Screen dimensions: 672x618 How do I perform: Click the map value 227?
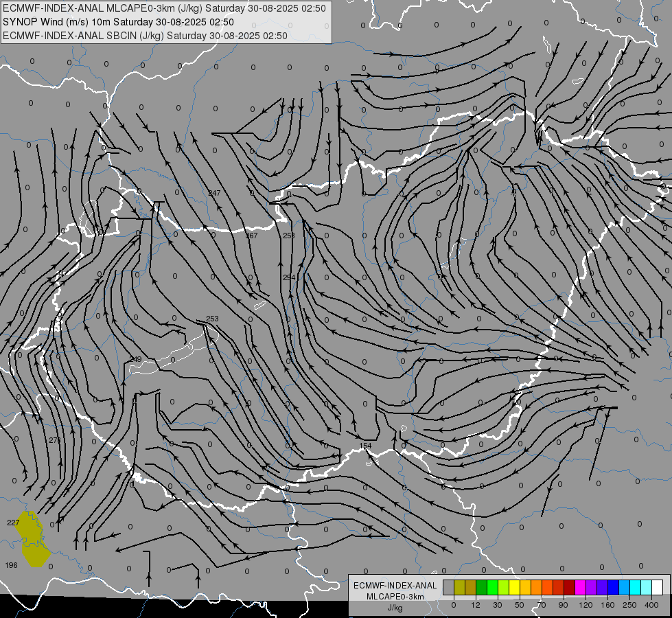(13, 523)
